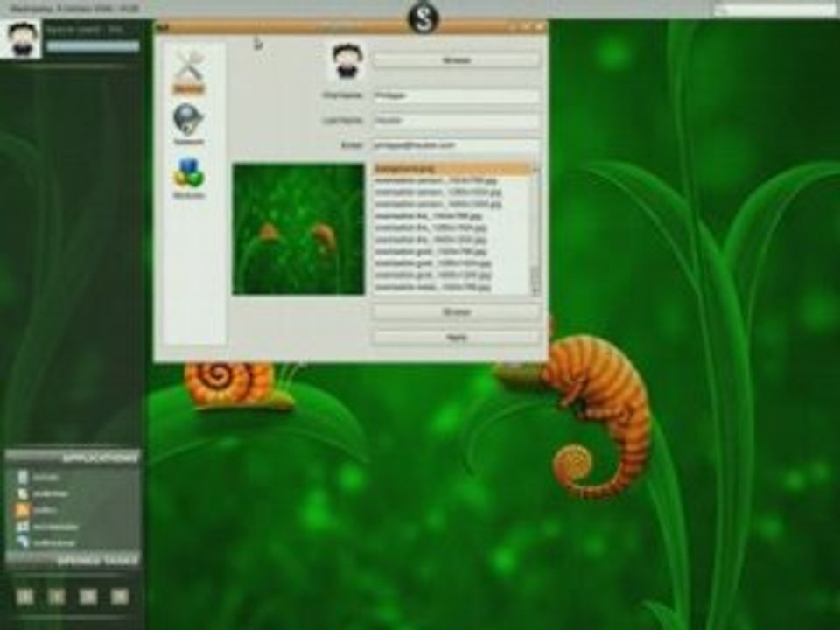Viewport: 840px width, 630px height.
Task: Switch to the last workspace button
Action: (x=120, y=596)
